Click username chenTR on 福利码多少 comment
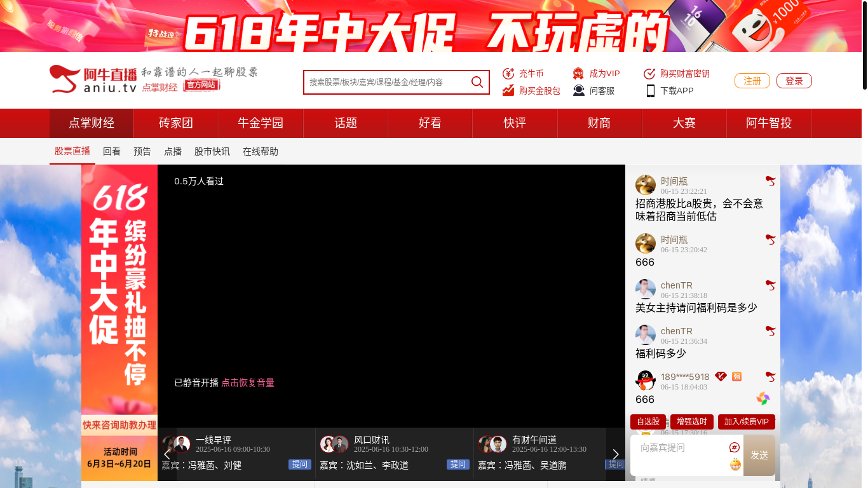This screenshot has width=868, height=488. coord(677,331)
